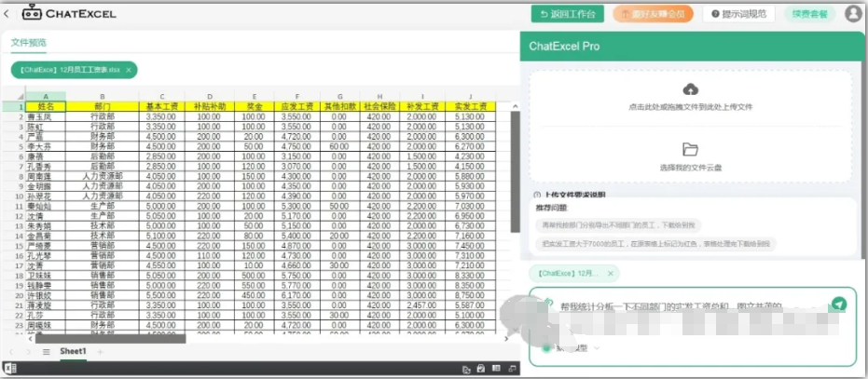Go to the previous sheet with the arrow
Screen dimensions: 868x379
pos(11,352)
